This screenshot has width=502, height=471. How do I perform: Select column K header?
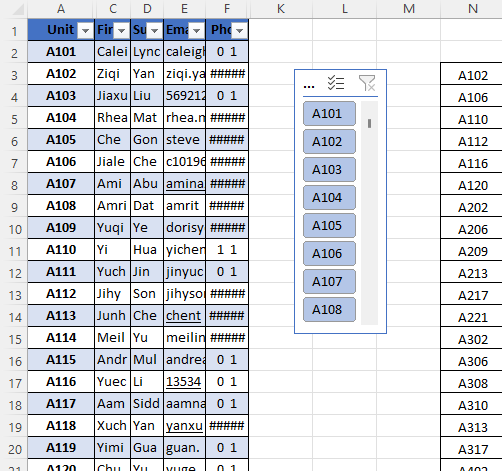281,9
